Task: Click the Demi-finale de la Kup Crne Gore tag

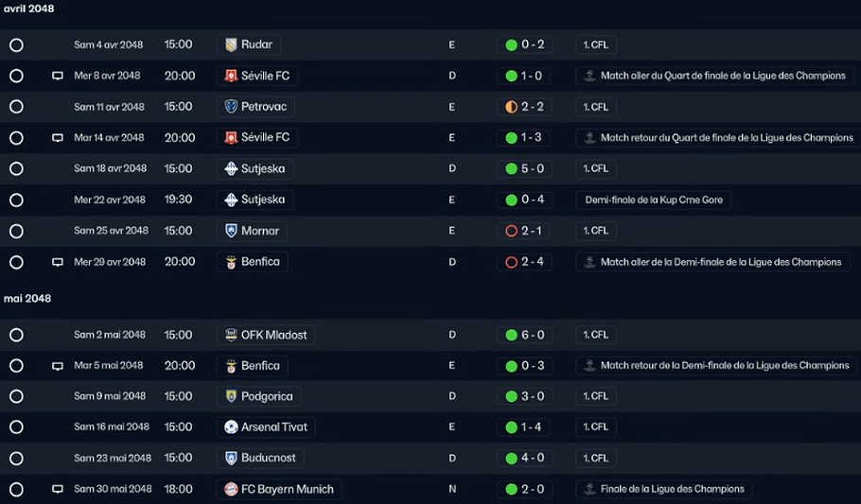Action: tap(654, 200)
